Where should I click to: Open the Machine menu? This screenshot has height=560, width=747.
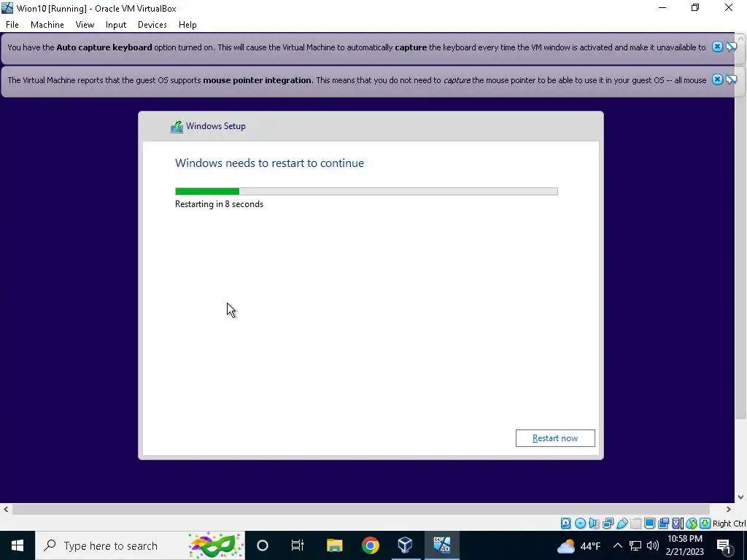(47, 25)
